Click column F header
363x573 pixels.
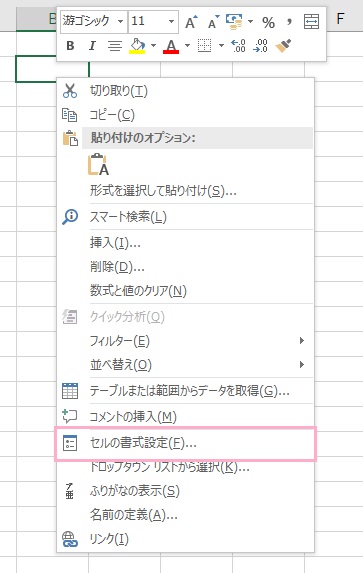pos(340,18)
